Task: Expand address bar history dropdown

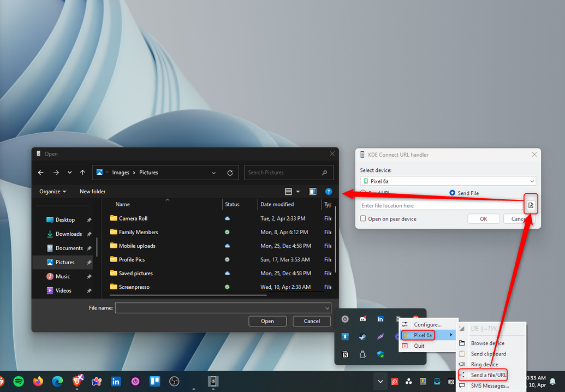Action: click(213, 173)
